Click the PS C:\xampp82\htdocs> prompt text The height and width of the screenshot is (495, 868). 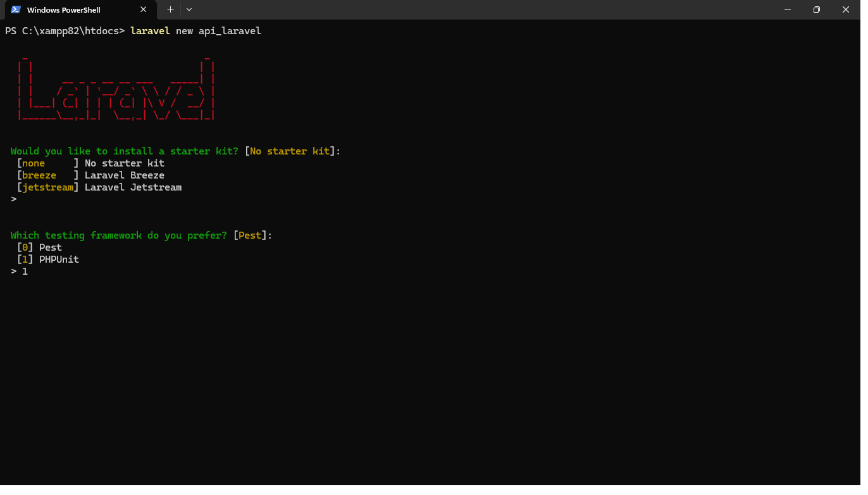pyautogui.click(x=65, y=31)
